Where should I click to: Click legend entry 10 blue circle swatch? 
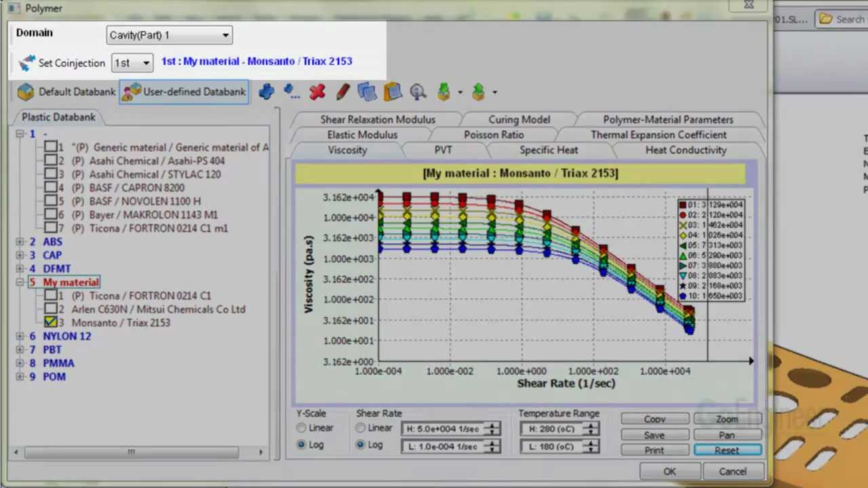pos(682,296)
